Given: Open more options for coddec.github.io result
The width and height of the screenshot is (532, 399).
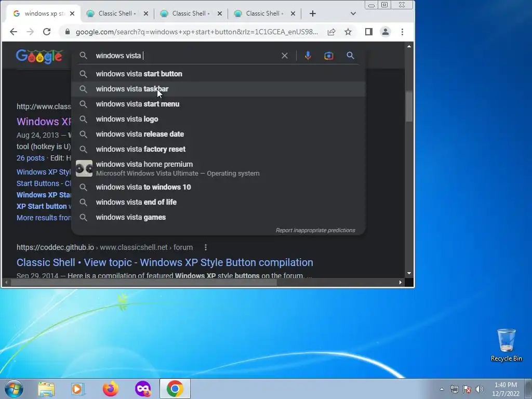Looking at the screenshot, I should point(205,248).
